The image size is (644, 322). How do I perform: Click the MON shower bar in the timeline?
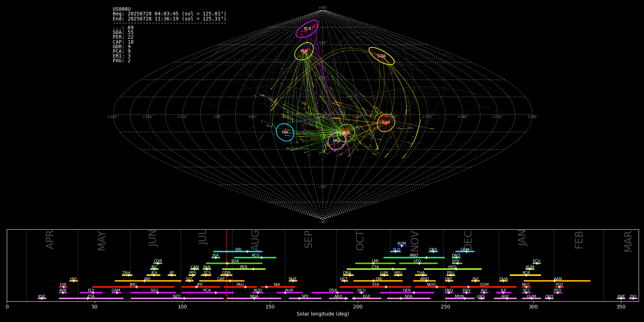click(459, 298)
